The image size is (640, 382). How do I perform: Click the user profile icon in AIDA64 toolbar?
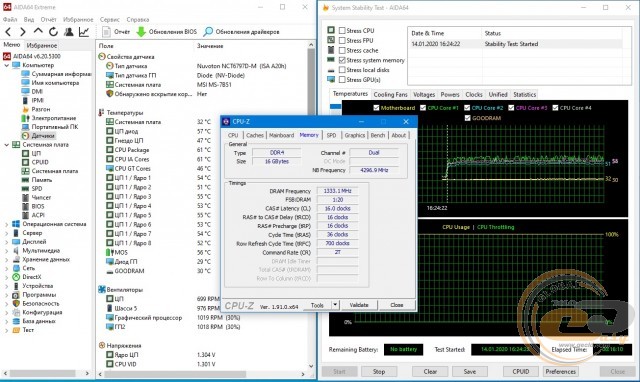click(69, 31)
